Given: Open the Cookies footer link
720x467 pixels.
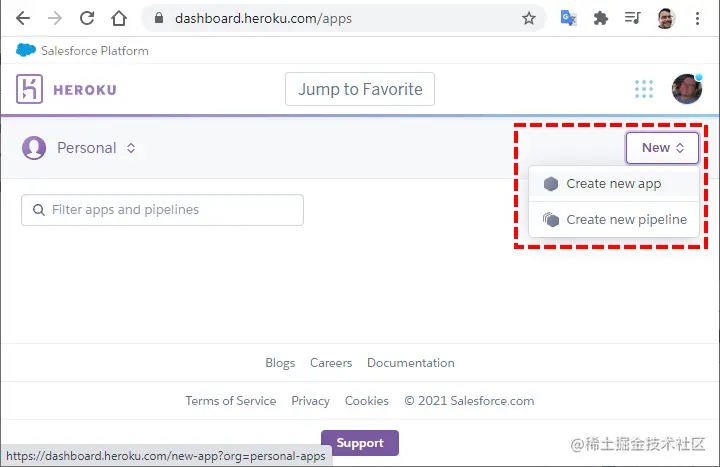Looking at the screenshot, I should click(366, 401).
